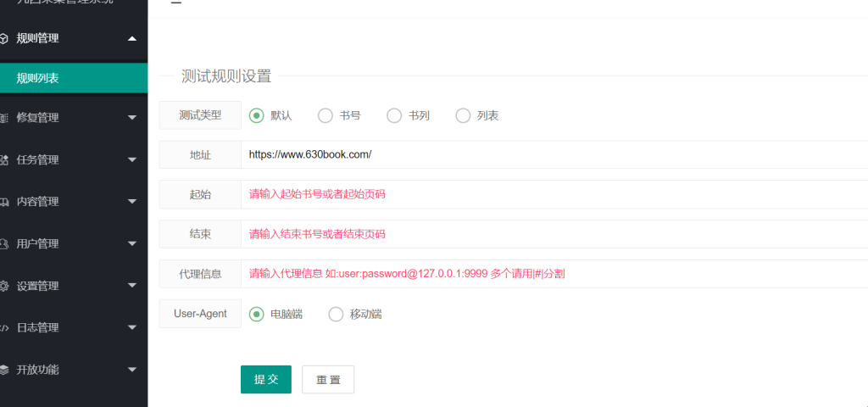Viewport: 868px width, 407px height.
Task: Click the 规则管理 cube icon
Action: point(3,39)
